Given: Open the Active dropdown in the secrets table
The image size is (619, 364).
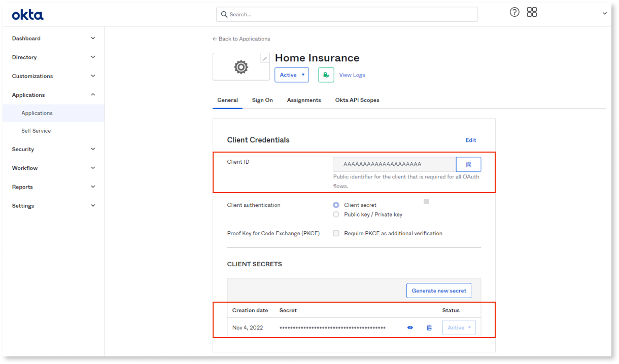Looking at the screenshot, I should click(458, 327).
